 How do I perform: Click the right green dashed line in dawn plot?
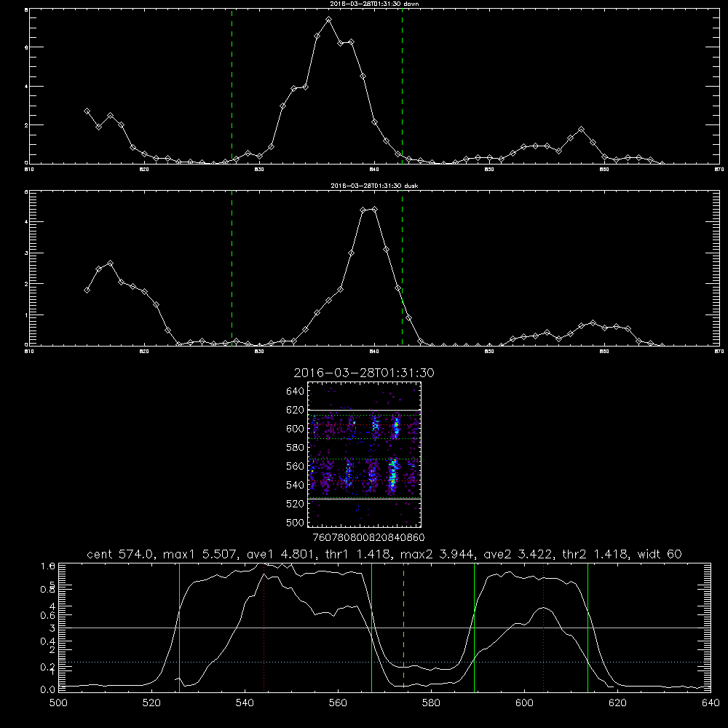pos(402,87)
